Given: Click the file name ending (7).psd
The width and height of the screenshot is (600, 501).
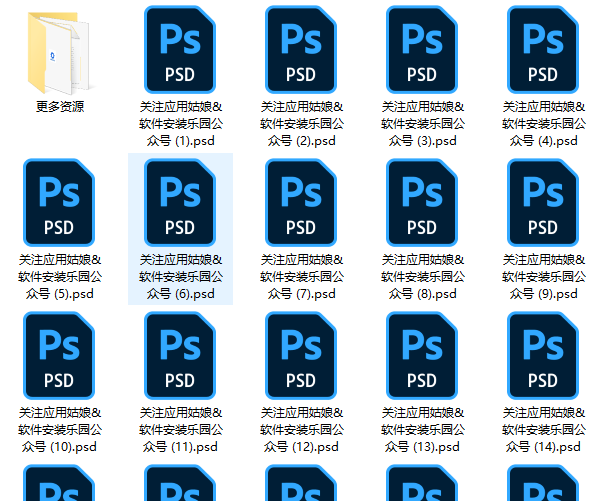Looking at the screenshot, I should point(302,277).
